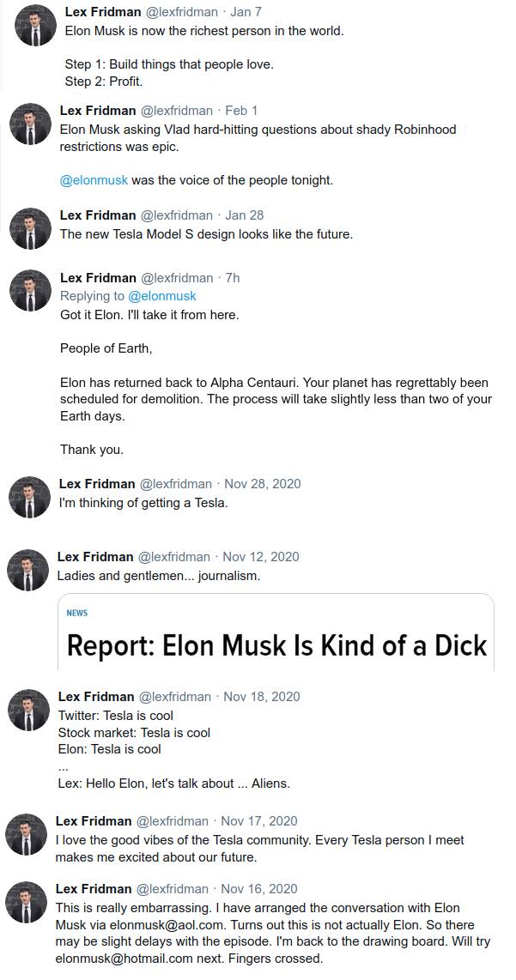Select the profile picture on the Jan 28 tweet
Image resolution: width=516 pixels, height=980 pixels.
coord(30,228)
